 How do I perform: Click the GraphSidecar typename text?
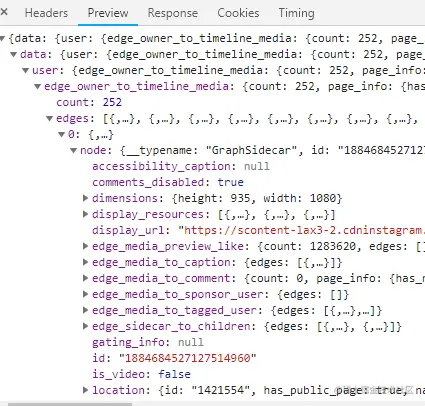click(251, 150)
